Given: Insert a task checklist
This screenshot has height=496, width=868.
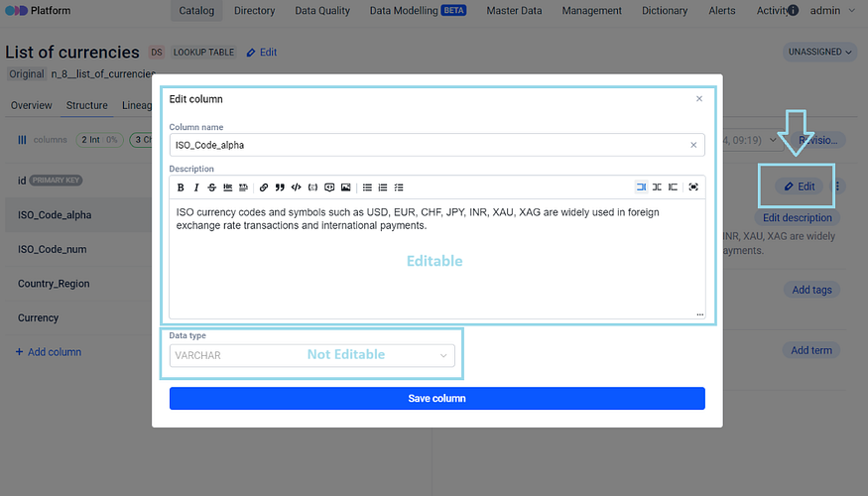Looking at the screenshot, I should click(399, 186).
